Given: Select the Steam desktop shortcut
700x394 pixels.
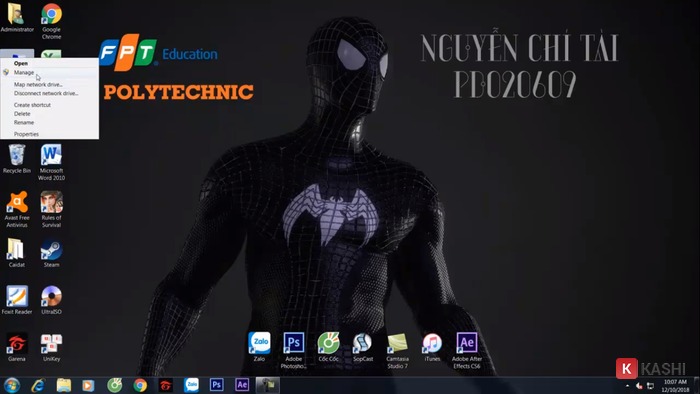Looking at the screenshot, I should pos(51,253).
